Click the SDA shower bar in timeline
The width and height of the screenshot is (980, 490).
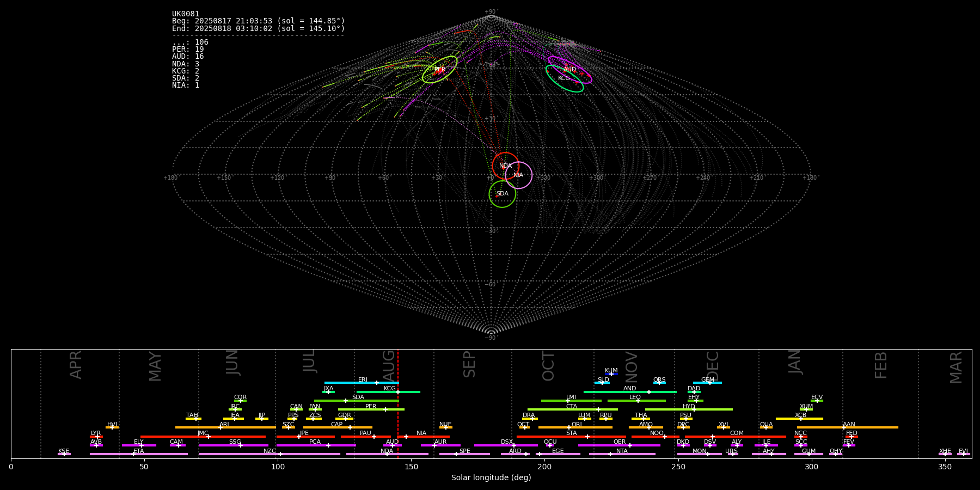click(x=357, y=401)
